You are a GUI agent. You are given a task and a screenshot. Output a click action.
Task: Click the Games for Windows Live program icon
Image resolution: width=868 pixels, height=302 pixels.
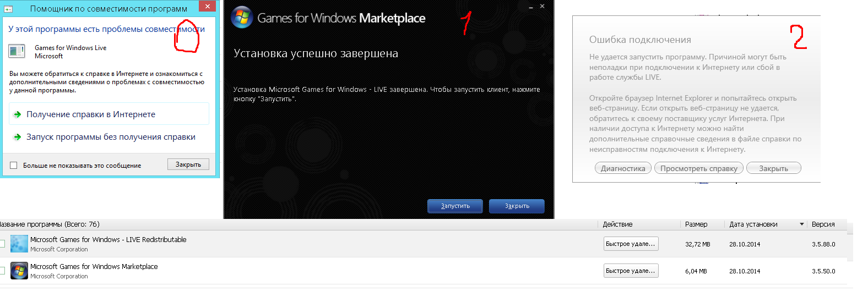tap(17, 51)
